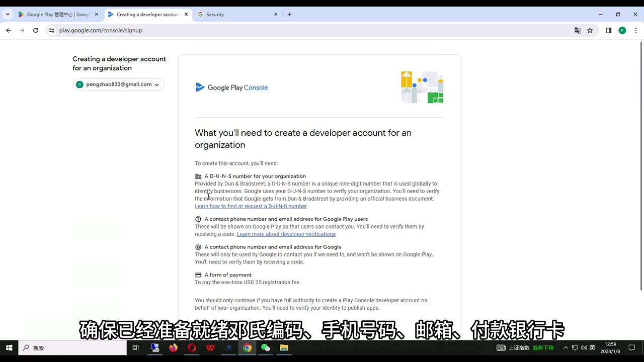The width and height of the screenshot is (644, 362).
Task: Open the network status tray icon
Action: tap(575, 347)
